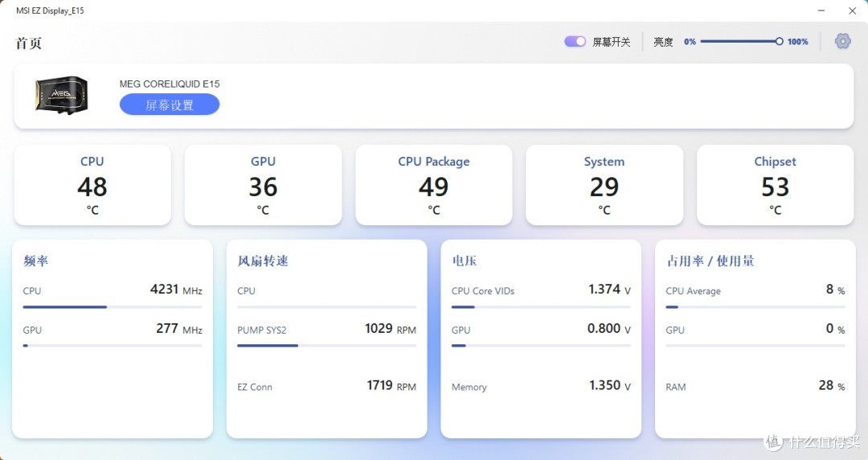Click the GPU voltage 0.800 V value
Image resolution: width=868 pixels, height=460 pixels.
[x=609, y=329]
